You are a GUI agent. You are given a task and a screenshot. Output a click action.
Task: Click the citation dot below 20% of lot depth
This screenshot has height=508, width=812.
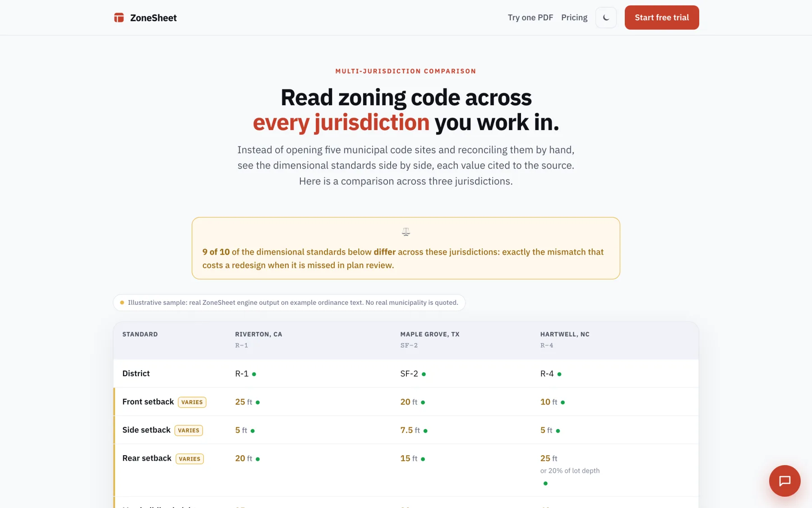(x=545, y=484)
